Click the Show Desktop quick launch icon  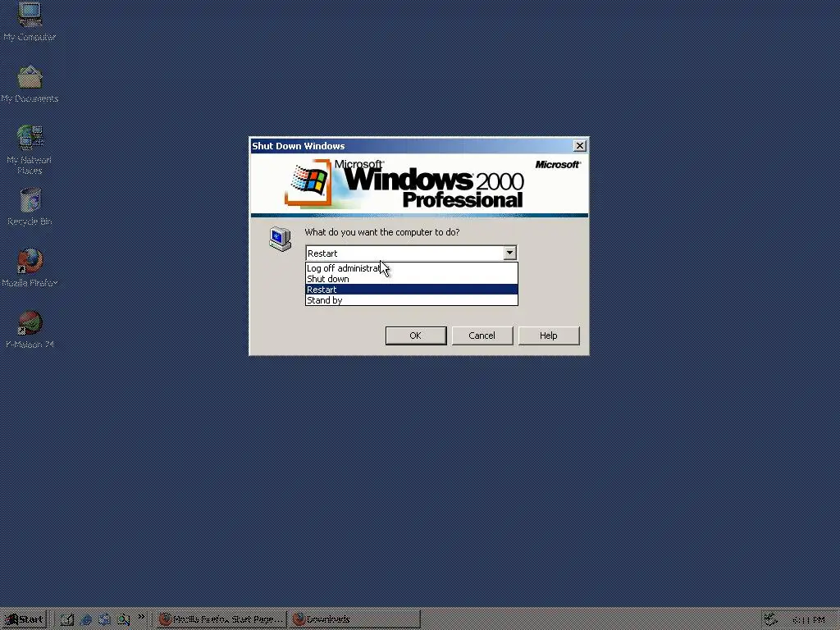[x=67, y=619]
